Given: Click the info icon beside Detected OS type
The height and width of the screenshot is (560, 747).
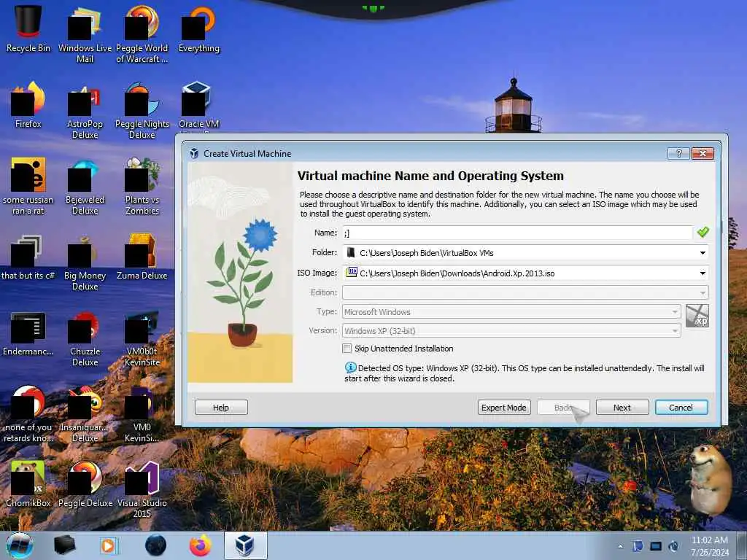Looking at the screenshot, I should coord(350,367).
